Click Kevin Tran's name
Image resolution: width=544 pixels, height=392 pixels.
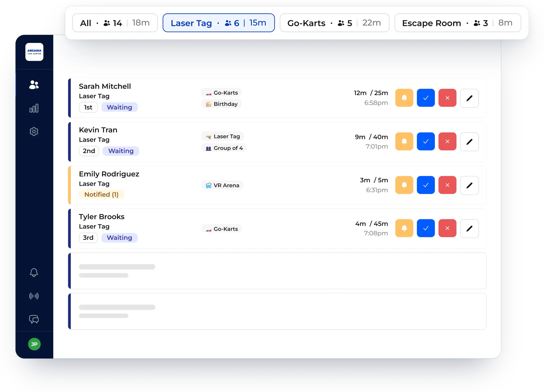pos(98,130)
